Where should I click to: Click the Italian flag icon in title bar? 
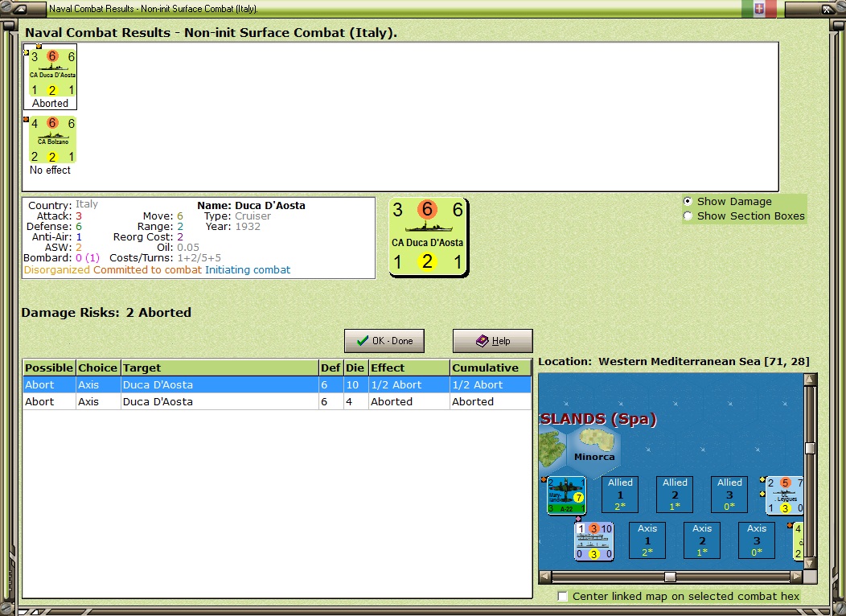758,9
